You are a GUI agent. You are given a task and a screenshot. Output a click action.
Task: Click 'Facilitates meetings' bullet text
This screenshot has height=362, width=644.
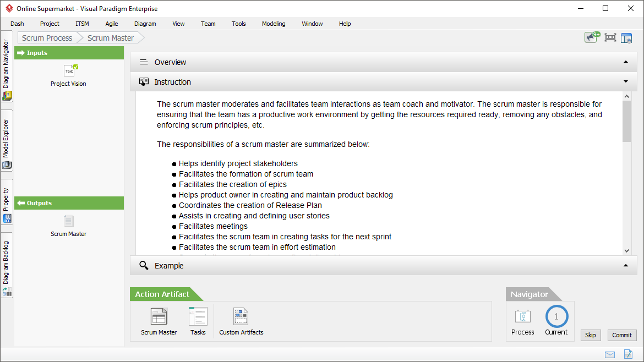(x=213, y=226)
